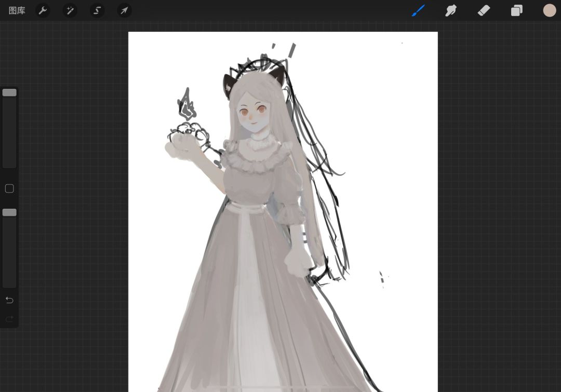Tap the square modify button in sidebar
This screenshot has height=392, width=561.
tap(9, 188)
